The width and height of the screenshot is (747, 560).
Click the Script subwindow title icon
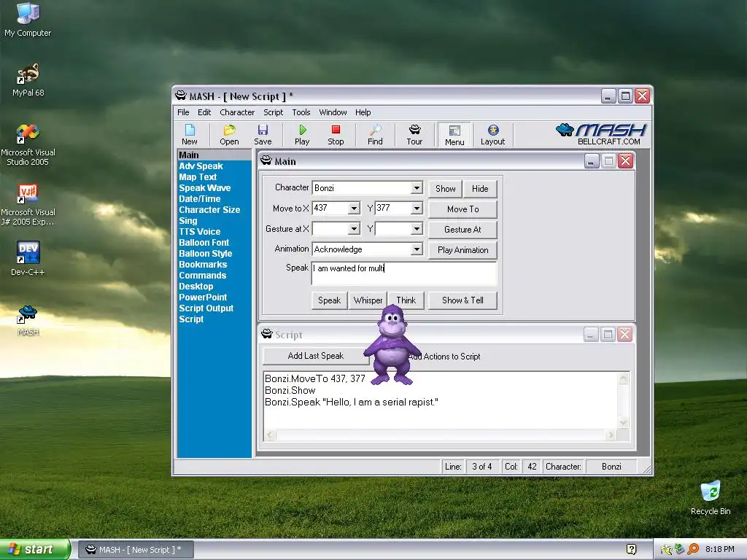tap(267, 334)
